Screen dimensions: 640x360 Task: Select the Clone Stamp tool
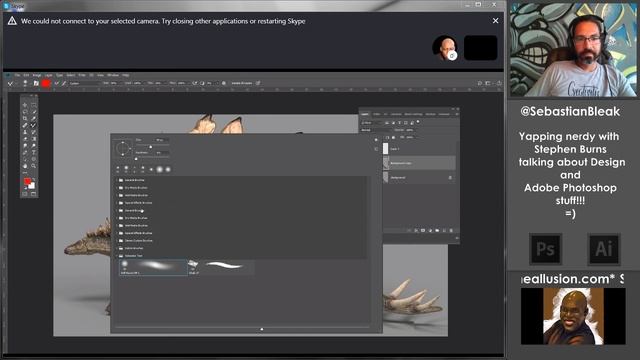(x=25, y=132)
